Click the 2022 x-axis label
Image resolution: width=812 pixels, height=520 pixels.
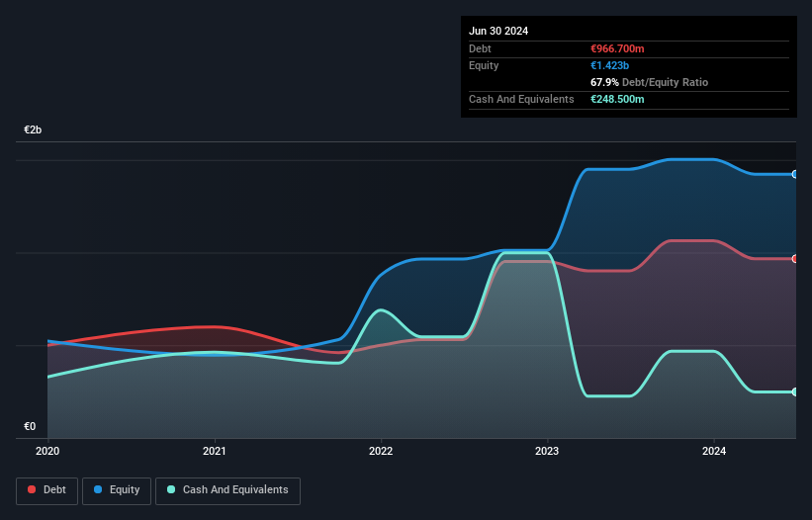(381, 451)
